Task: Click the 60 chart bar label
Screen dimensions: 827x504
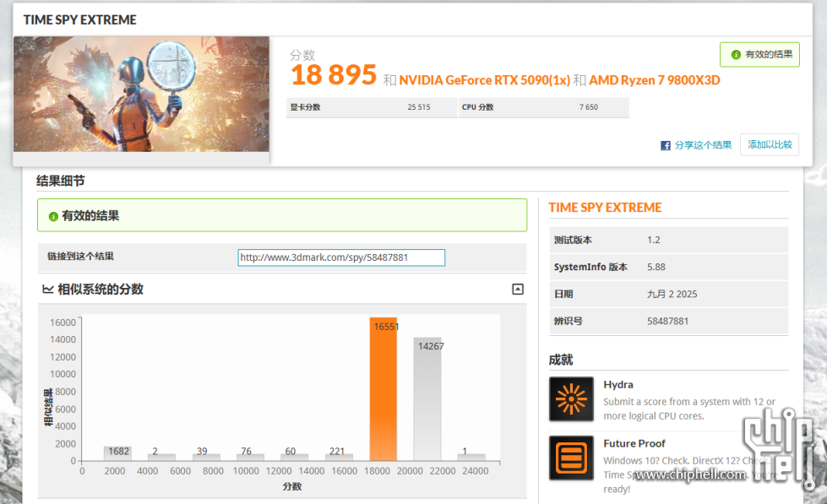Action: (x=290, y=452)
